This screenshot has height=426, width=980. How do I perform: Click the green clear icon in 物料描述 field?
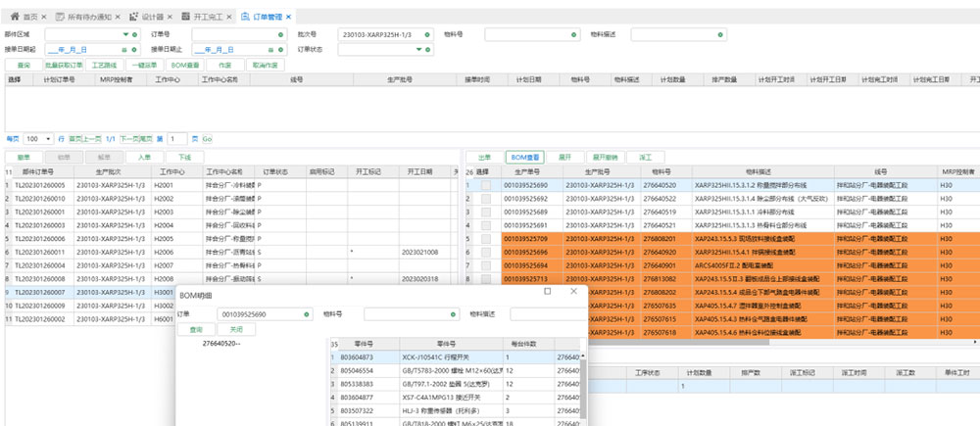pyautogui.click(x=721, y=34)
